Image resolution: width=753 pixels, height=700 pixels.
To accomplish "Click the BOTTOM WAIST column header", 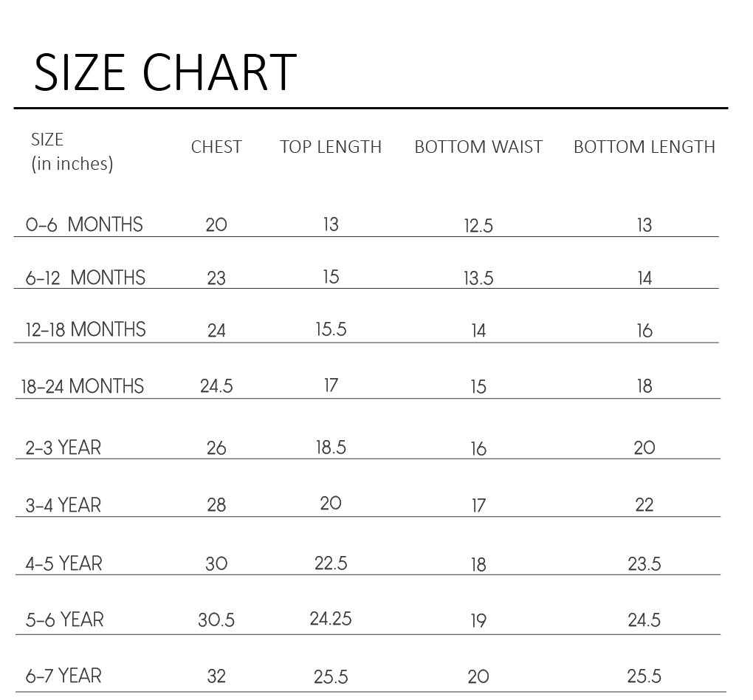I will 478,147.
